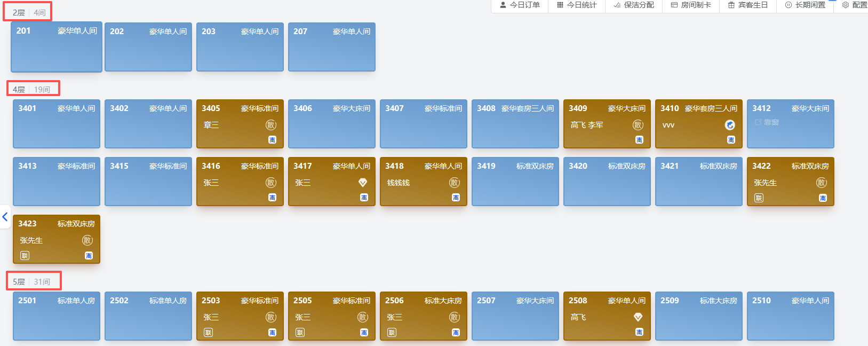Select room card 207
The height and width of the screenshot is (346, 868).
pyautogui.click(x=332, y=47)
